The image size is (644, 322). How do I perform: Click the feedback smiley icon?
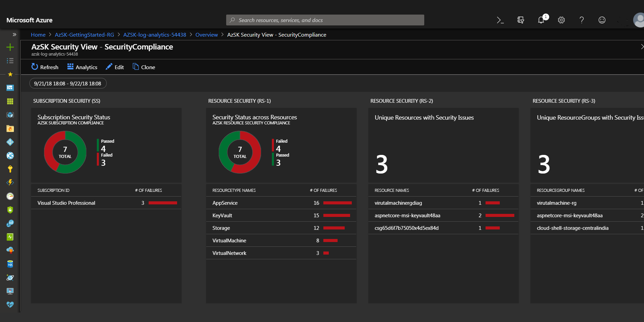point(602,20)
